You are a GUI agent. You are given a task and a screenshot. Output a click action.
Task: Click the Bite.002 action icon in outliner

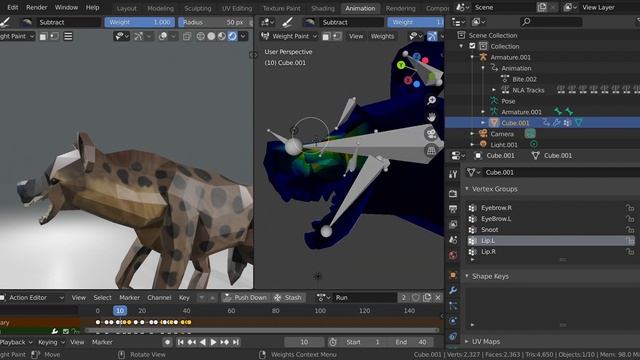point(505,79)
